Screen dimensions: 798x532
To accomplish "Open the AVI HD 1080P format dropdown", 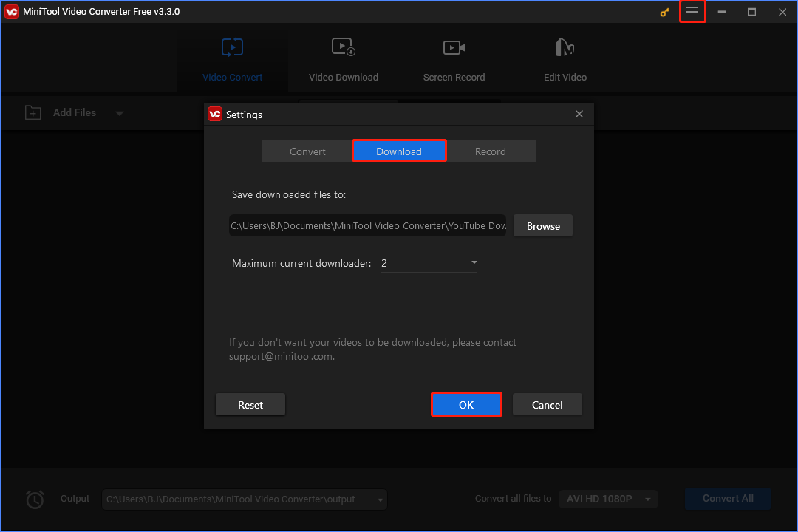I will tap(608, 499).
